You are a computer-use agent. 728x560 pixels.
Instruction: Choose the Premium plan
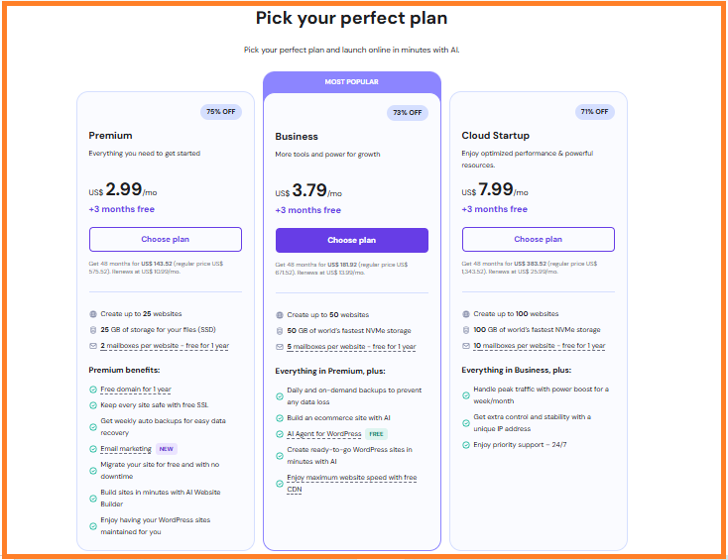tap(165, 239)
